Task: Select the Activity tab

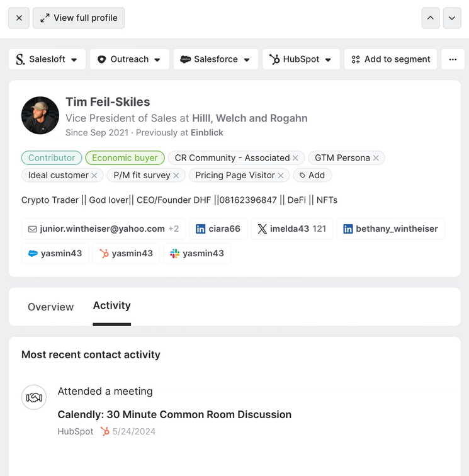Action: [x=111, y=306]
